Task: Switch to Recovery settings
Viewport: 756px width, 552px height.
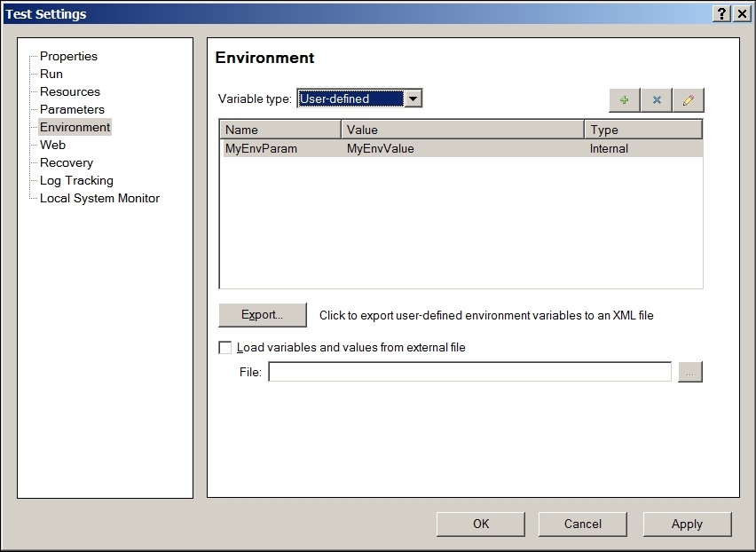Action: pyautogui.click(x=67, y=162)
